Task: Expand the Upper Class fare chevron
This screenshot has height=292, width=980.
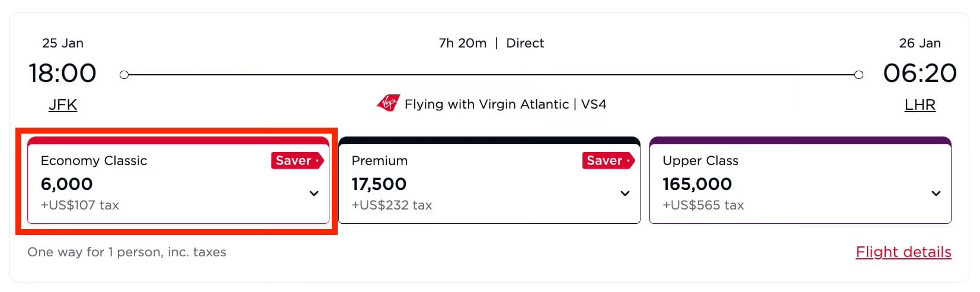Action: tap(936, 193)
